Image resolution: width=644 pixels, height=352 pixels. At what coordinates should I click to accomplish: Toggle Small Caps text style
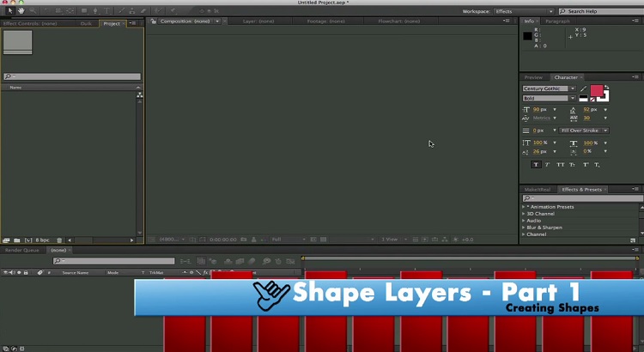point(572,165)
